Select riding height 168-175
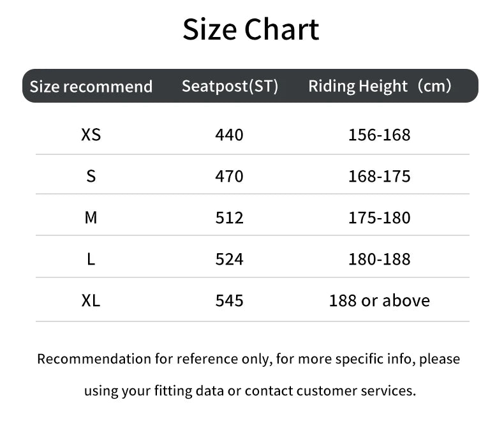The width and height of the screenshot is (504, 440). coord(380,176)
